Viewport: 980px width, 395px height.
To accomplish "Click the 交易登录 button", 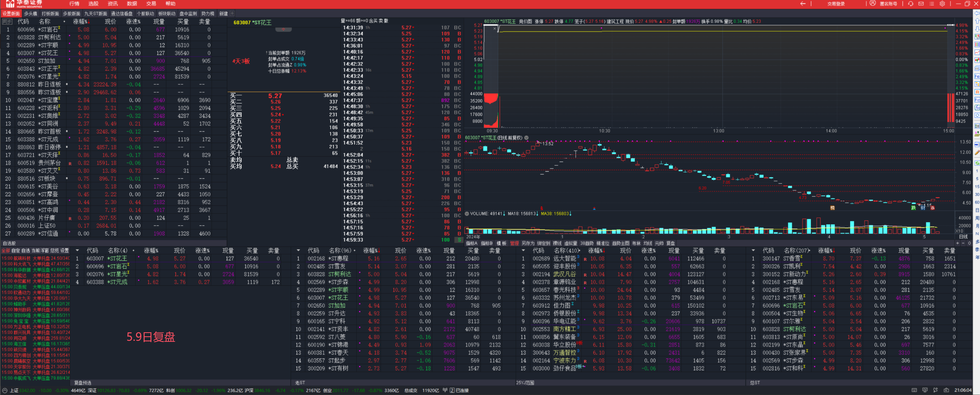I will [x=836, y=4].
